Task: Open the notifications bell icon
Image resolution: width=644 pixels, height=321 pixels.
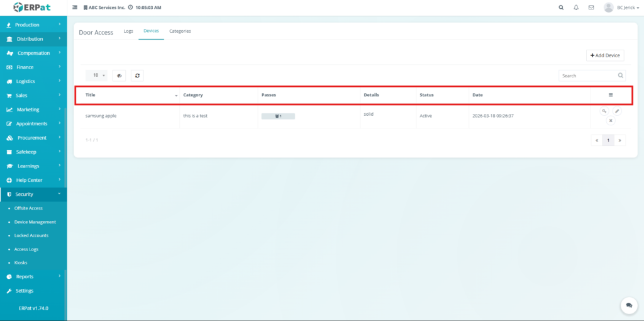Action: pos(576,8)
